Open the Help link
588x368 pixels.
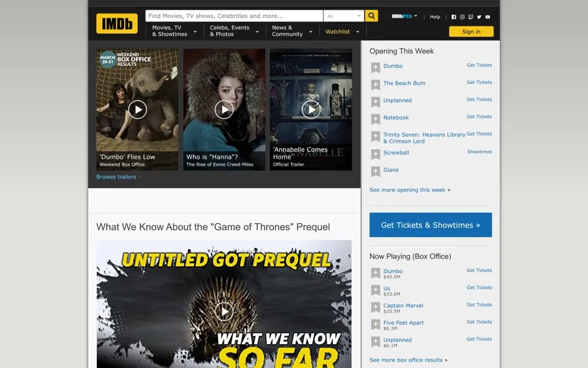[435, 17]
